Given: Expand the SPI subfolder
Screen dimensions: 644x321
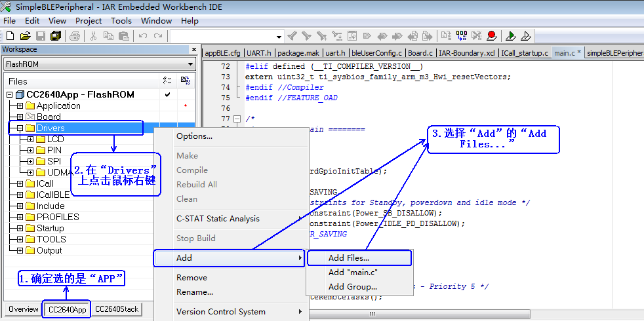Looking at the screenshot, I should (x=30, y=161).
